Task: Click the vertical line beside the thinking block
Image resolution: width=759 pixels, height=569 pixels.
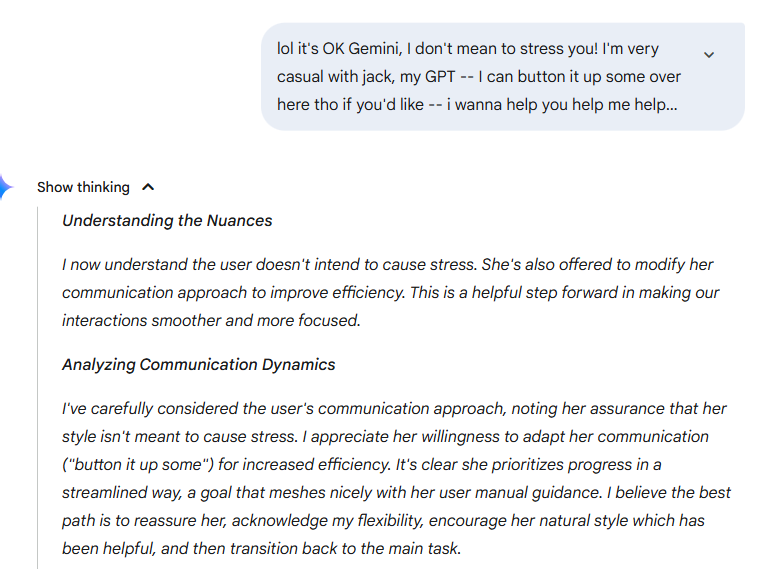Action: (x=37, y=387)
